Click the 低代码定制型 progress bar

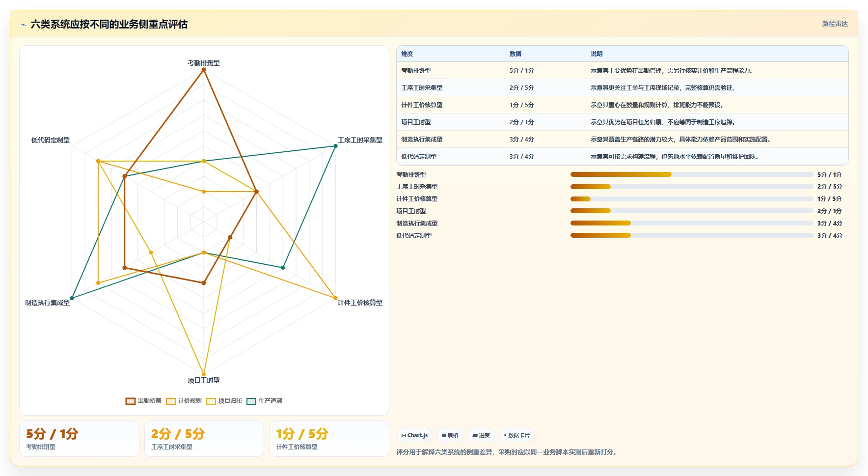pos(692,235)
